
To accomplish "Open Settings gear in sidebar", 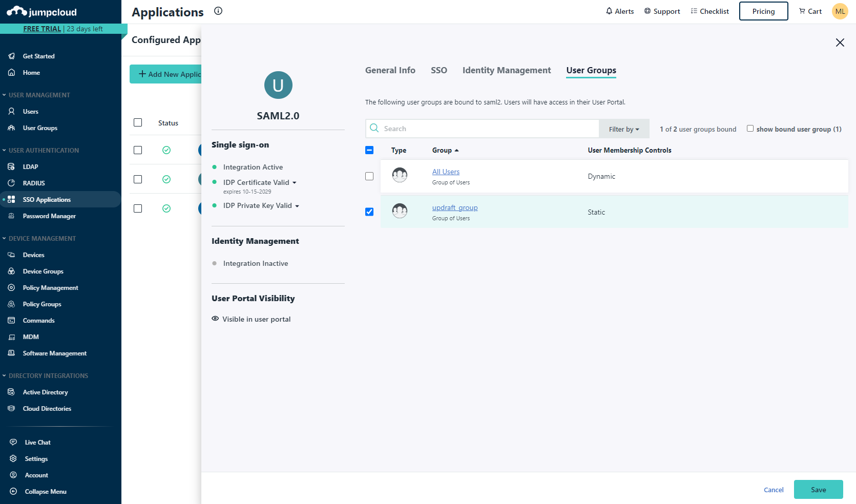I will (13, 459).
